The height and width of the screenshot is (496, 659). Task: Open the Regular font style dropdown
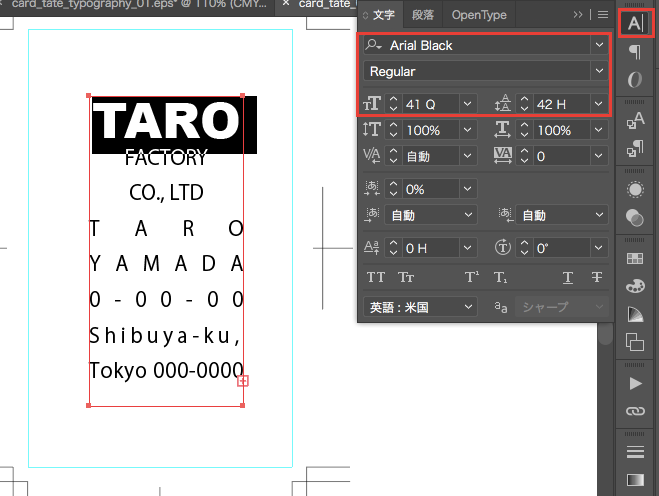point(598,72)
